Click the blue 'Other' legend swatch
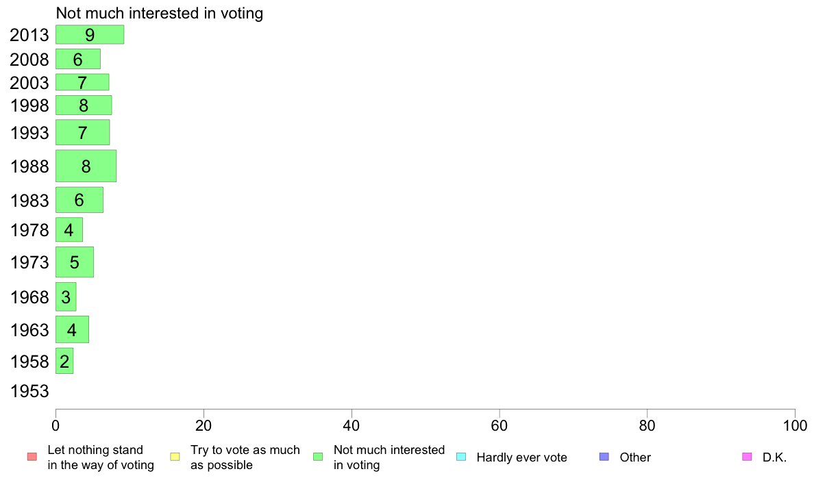The image size is (814, 504). pyautogui.click(x=604, y=457)
